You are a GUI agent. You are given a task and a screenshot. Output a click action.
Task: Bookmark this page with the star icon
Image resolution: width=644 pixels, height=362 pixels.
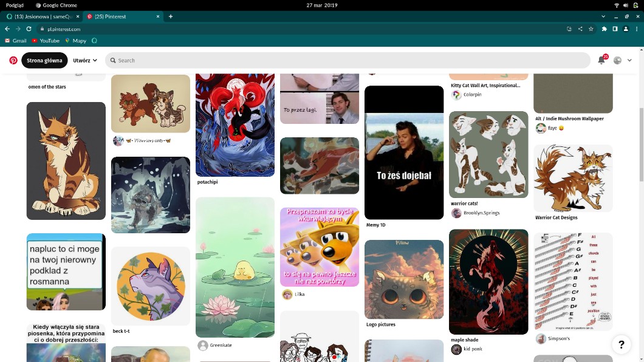pyautogui.click(x=591, y=29)
